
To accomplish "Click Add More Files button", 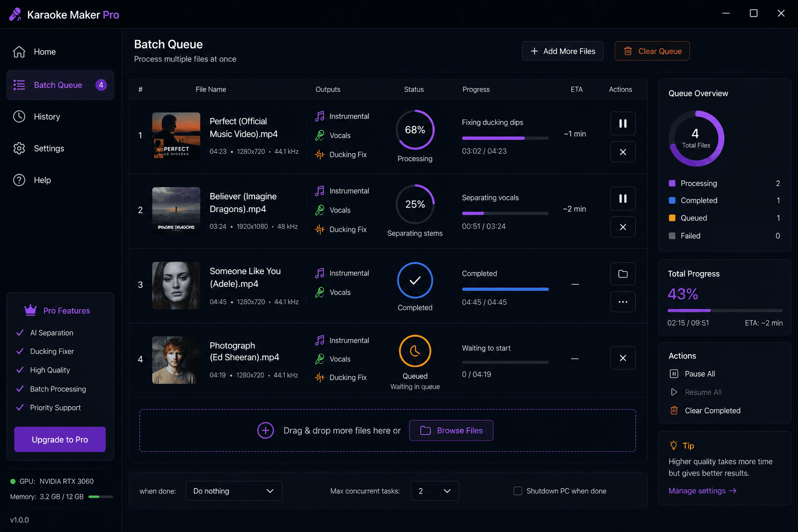I will 563,51.
